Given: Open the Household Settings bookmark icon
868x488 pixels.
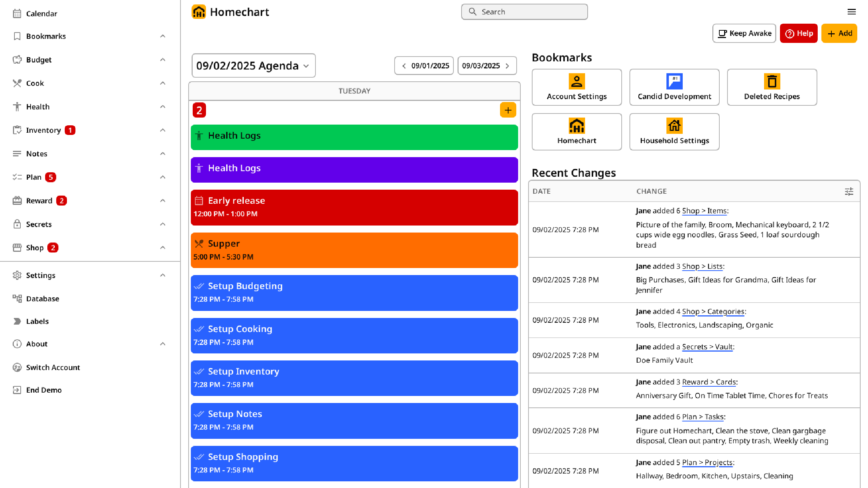Looking at the screenshot, I should (x=674, y=126).
